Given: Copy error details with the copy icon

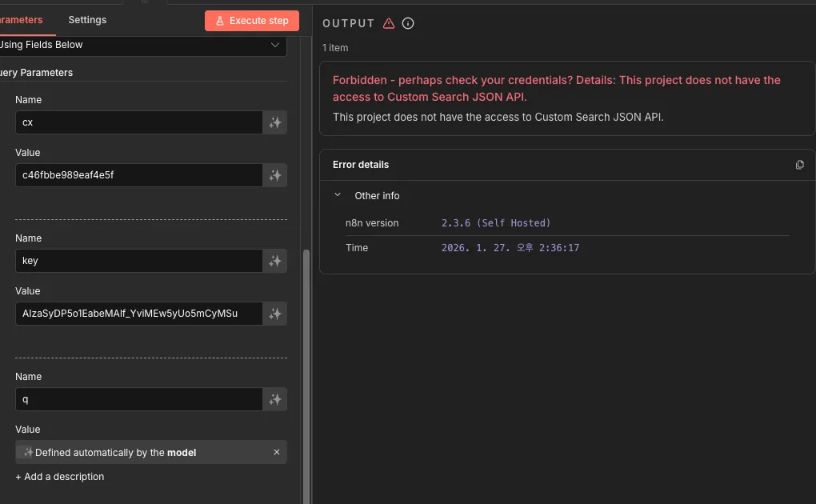Looking at the screenshot, I should pos(799,165).
